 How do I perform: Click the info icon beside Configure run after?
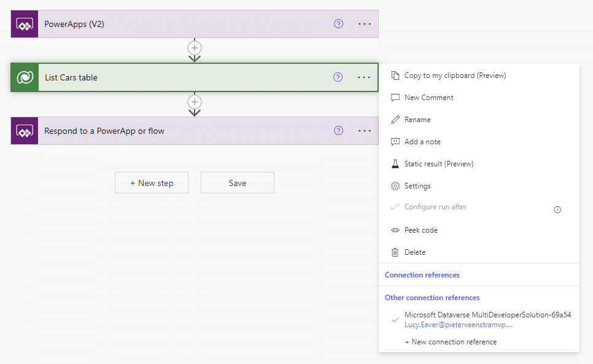557,210
